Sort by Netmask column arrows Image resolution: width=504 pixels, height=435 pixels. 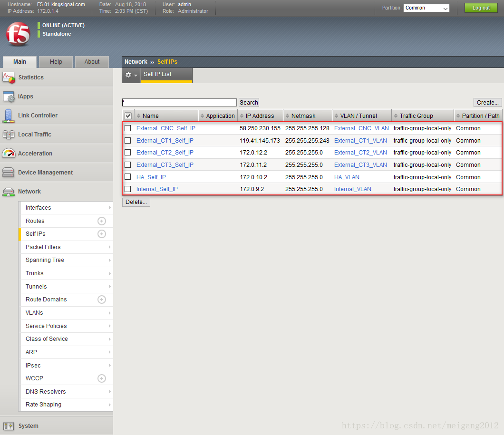[287, 116]
